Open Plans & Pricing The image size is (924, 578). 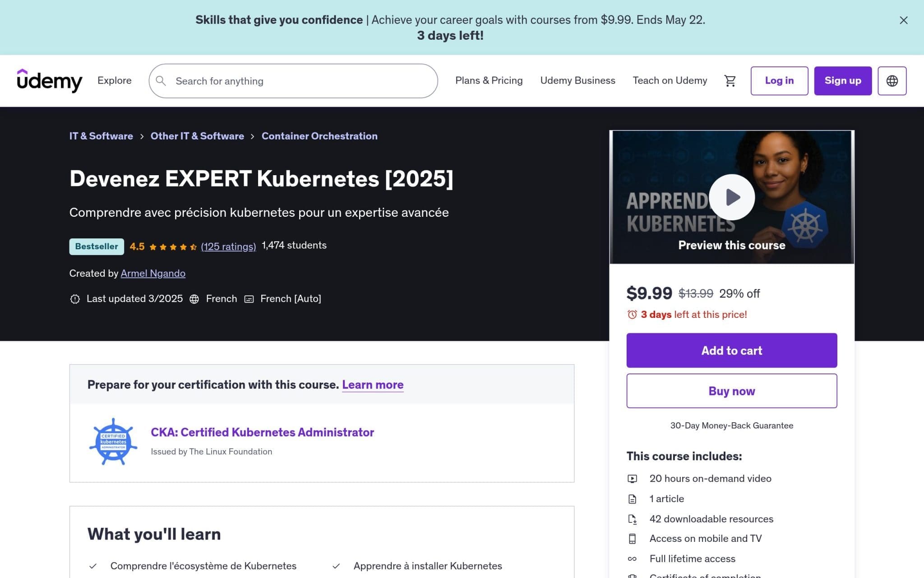tap(489, 80)
